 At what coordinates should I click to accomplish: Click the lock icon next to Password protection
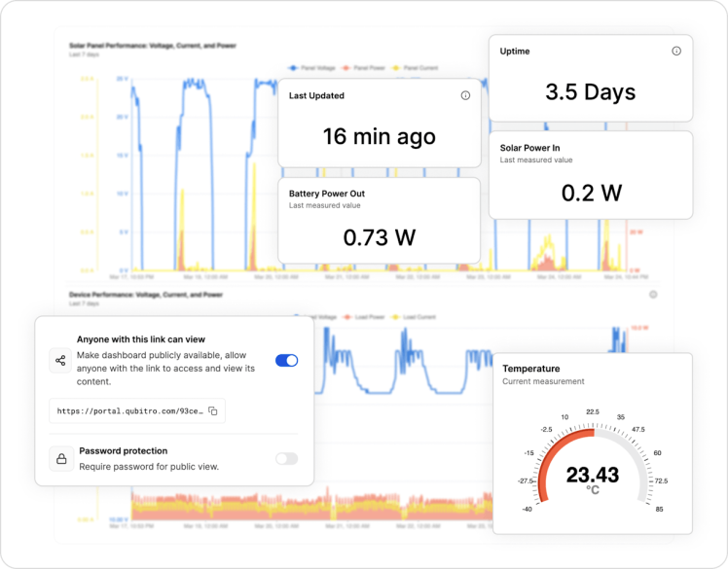[61, 458]
